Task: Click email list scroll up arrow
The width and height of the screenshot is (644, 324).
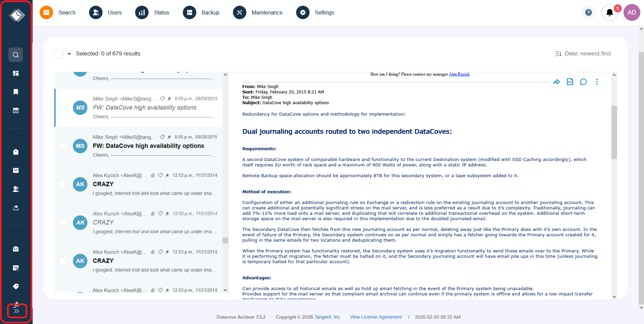Action: pyautogui.click(x=225, y=75)
